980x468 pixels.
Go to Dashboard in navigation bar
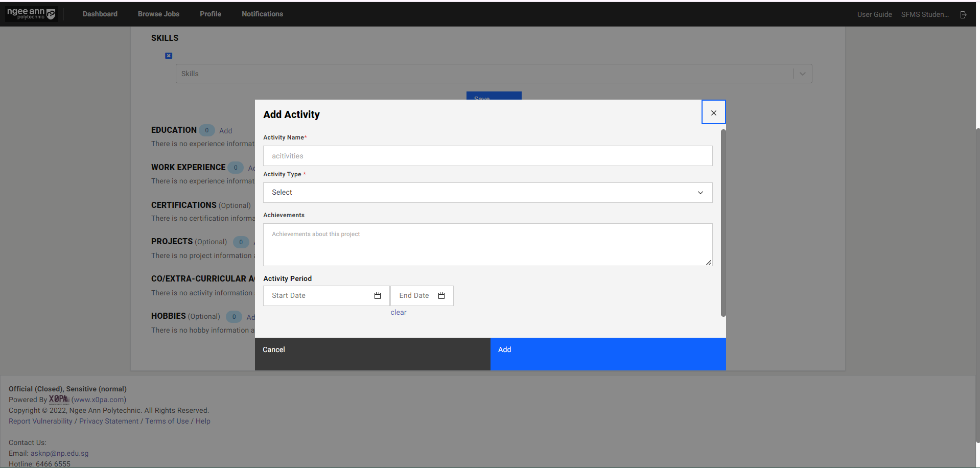coord(100,14)
